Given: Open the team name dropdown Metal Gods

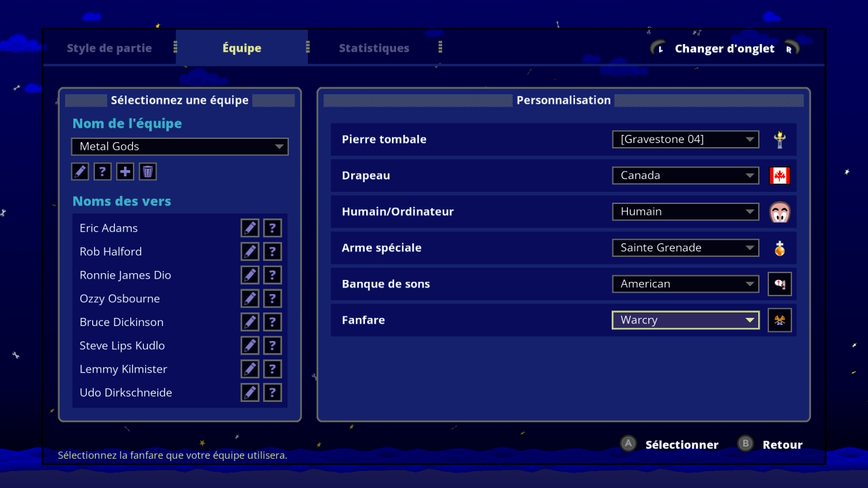Looking at the screenshot, I should pos(180,146).
